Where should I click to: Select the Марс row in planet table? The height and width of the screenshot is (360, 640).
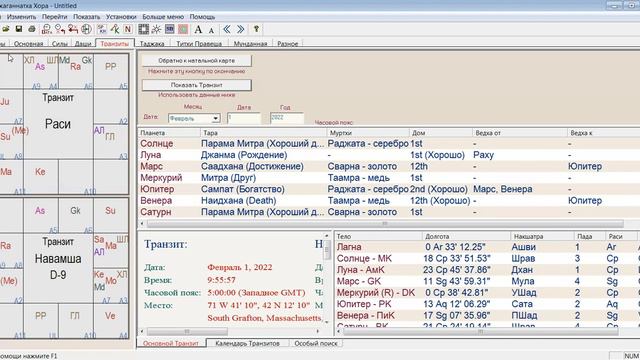click(x=389, y=167)
